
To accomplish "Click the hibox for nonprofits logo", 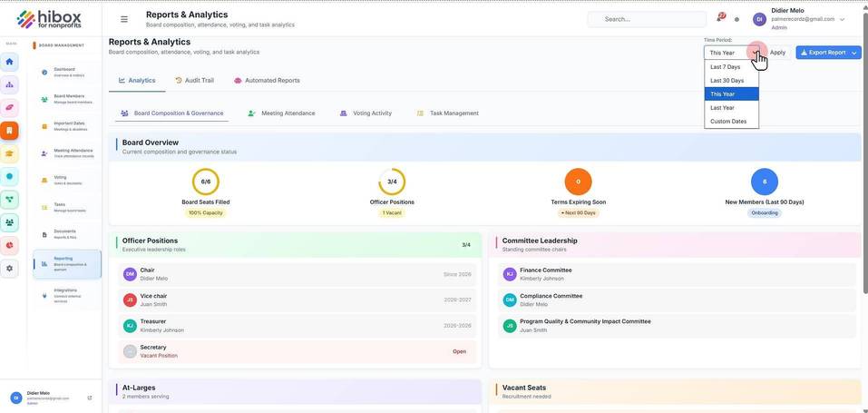I will pyautogui.click(x=49, y=19).
